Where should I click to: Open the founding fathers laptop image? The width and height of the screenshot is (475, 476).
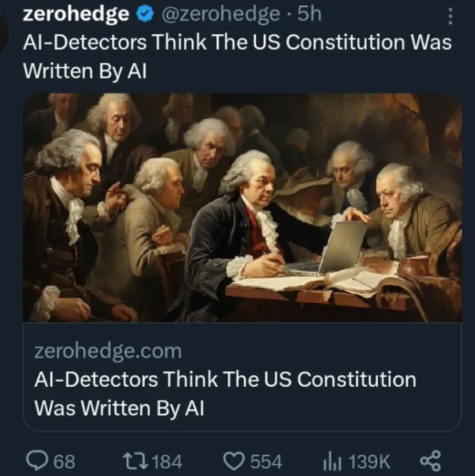242,207
